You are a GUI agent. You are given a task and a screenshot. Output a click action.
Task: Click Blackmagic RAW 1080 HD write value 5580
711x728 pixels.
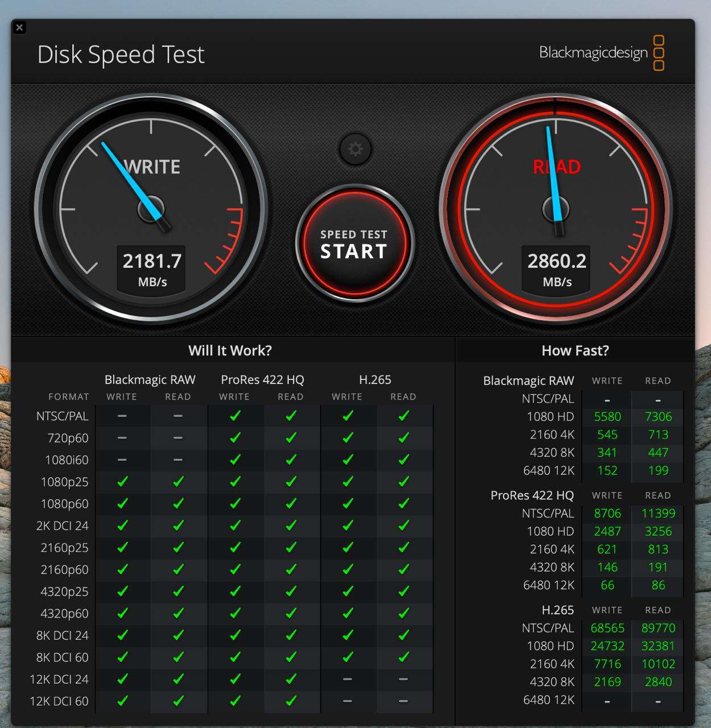[607, 416]
